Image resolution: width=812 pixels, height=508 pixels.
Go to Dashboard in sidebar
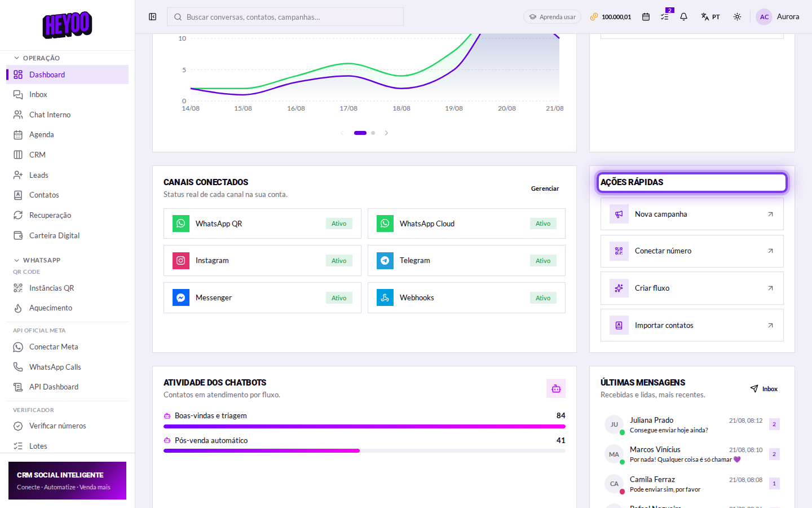68,75
